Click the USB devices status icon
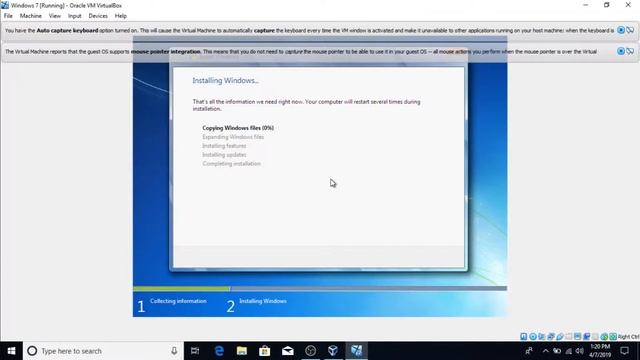The image size is (640, 360). coord(560,336)
